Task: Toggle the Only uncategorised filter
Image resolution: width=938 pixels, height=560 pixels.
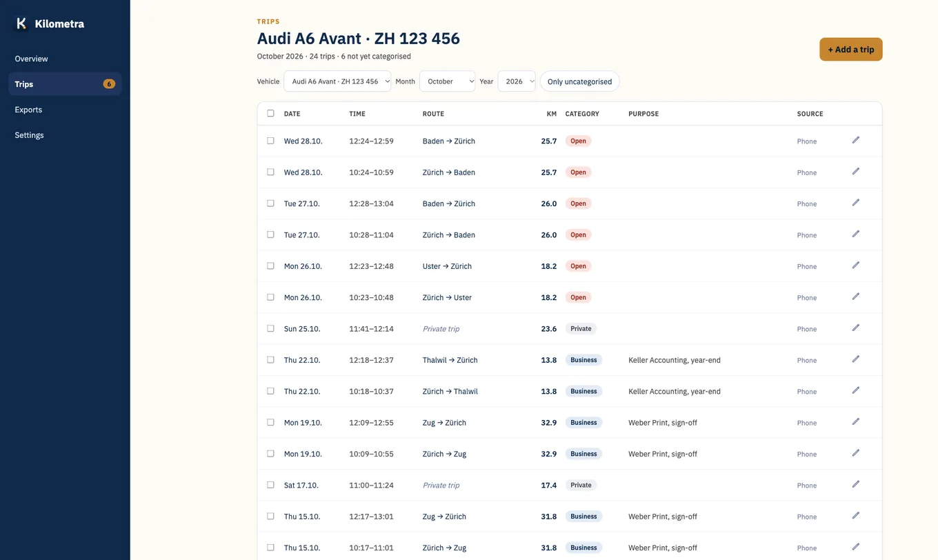Action: point(579,81)
